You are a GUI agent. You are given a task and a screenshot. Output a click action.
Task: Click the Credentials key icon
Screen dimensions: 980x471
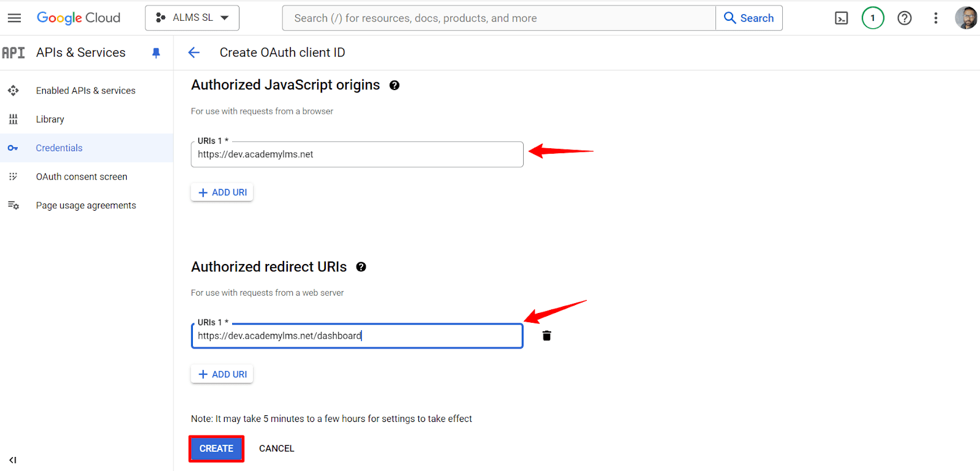tap(13, 148)
